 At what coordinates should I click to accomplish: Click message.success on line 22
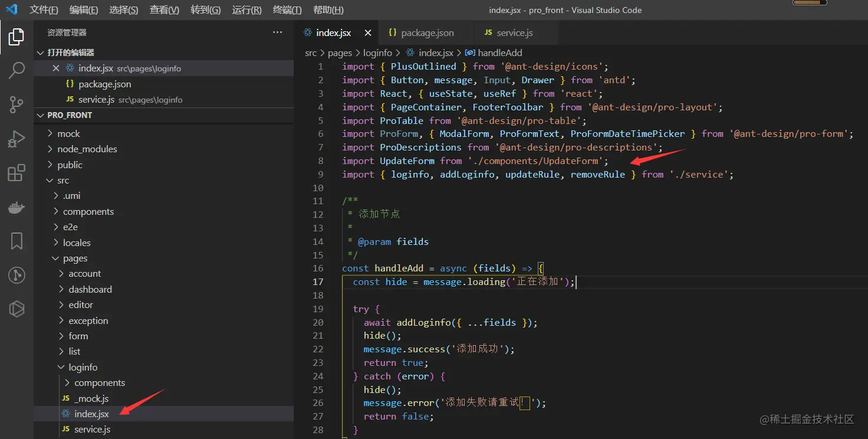(x=405, y=349)
